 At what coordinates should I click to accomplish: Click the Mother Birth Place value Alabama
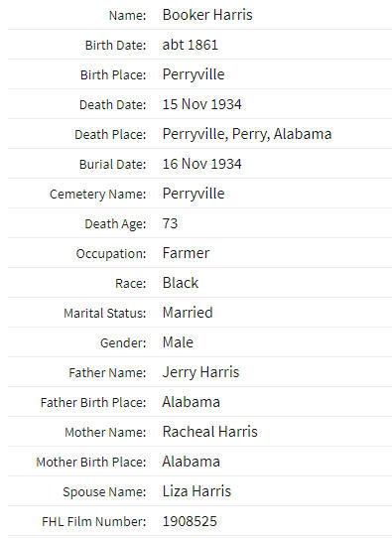click(x=191, y=462)
